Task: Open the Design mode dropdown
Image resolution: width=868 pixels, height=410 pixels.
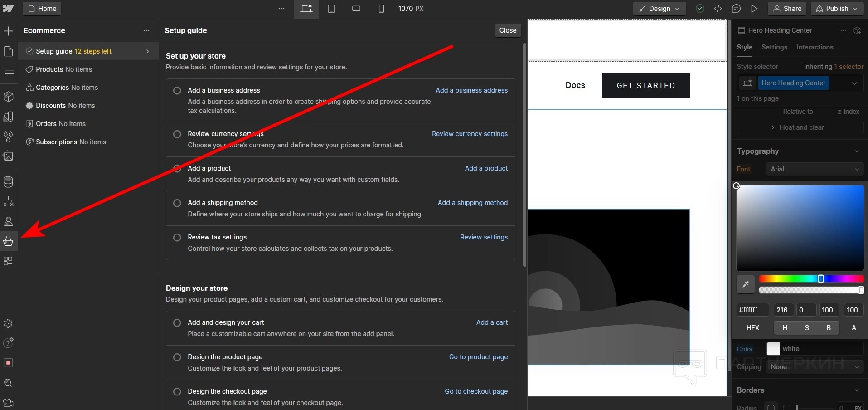Action: tap(659, 9)
